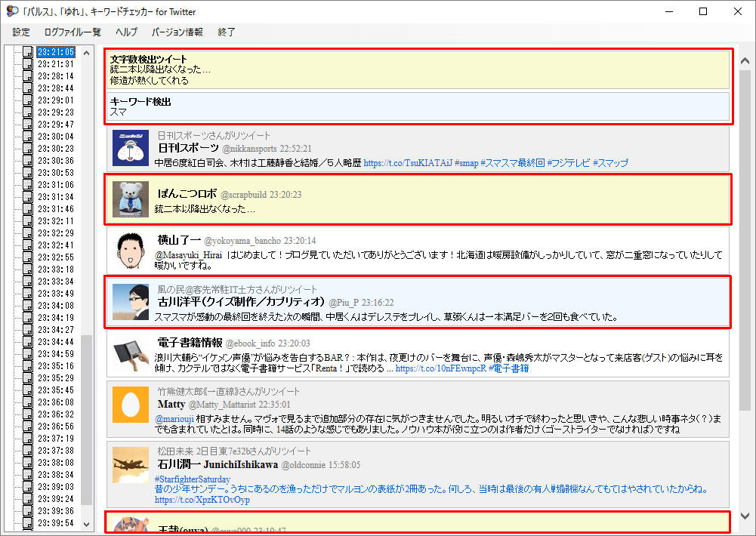Open the バージョン情報 menu

177,32
